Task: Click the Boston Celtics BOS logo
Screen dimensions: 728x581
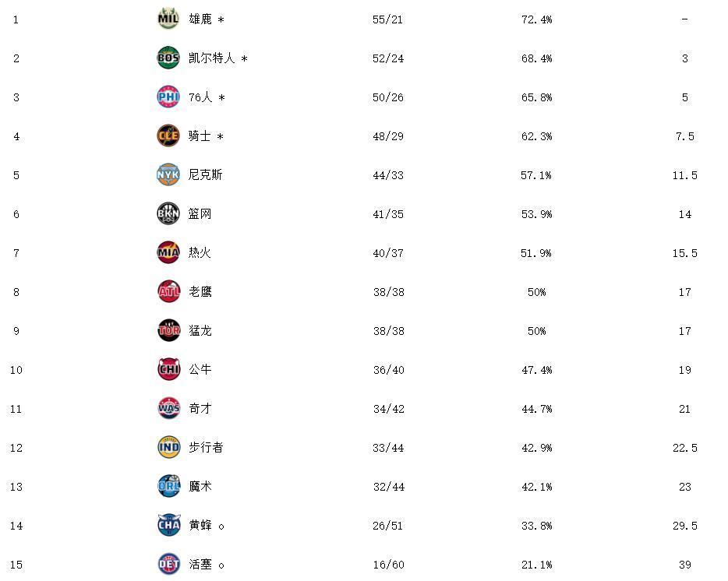Action: pyautogui.click(x=168, y=58)
